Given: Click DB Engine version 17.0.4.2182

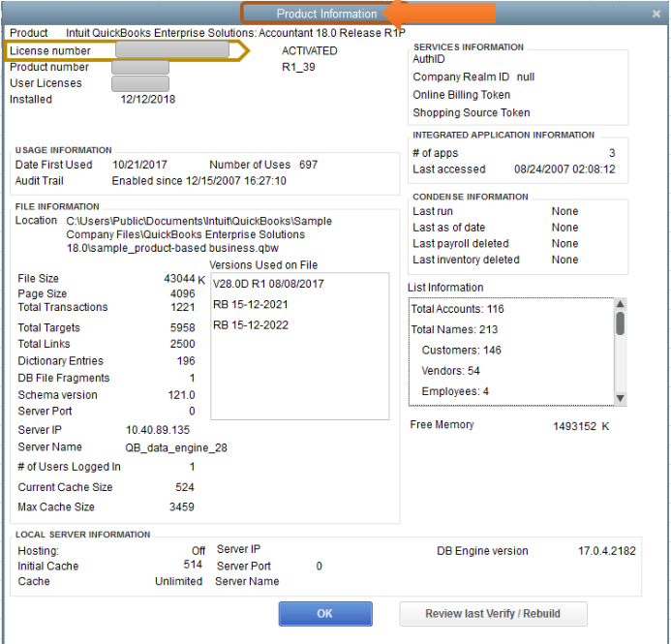Looking at the screenshot, I should (x=607, y=551).
